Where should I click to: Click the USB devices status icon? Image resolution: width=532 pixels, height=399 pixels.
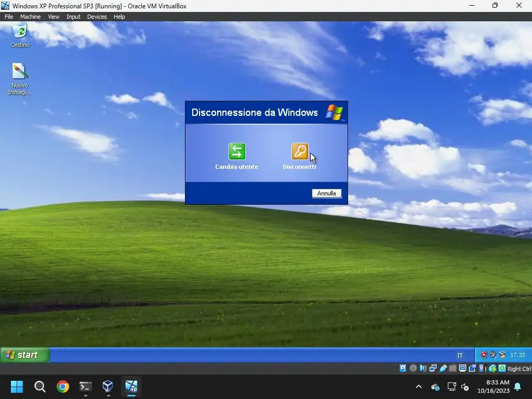click(x=443, y=368)
